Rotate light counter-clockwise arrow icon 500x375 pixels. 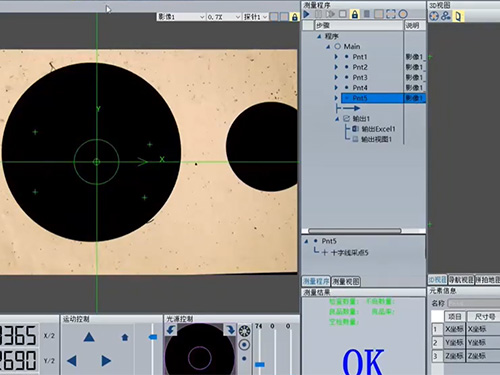point(171,330)
